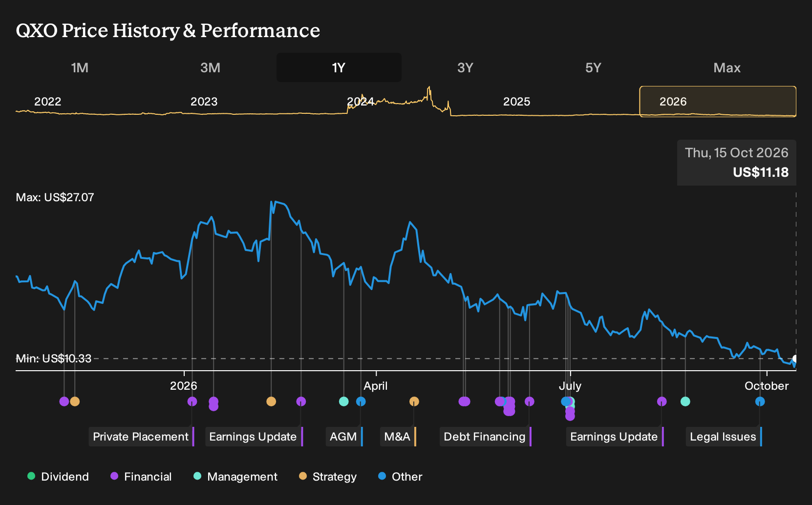Open the Legal Issues event label

(x=724, y=437)
